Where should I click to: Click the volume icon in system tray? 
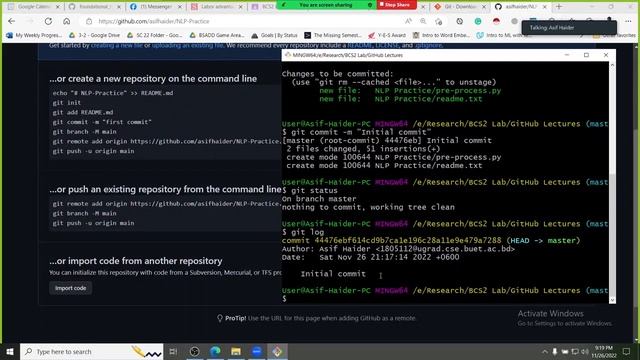click(x=585, y=351)
